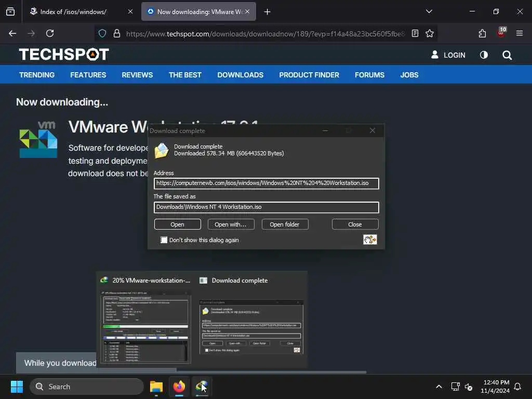
Task: Close the Download complete dialog via Close button
Action: pos(355,224)
